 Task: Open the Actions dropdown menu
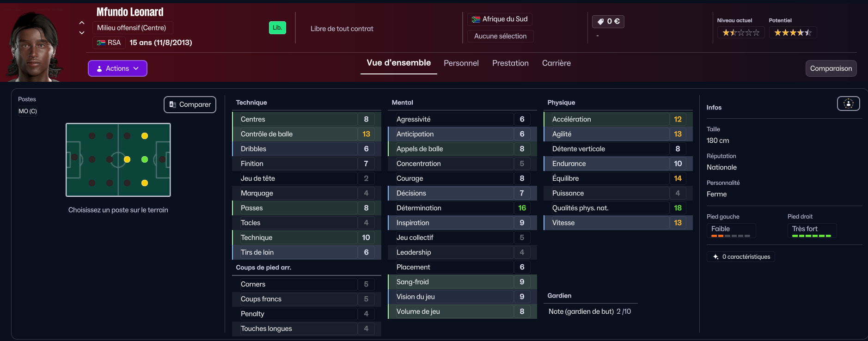(x=117, y=68)
